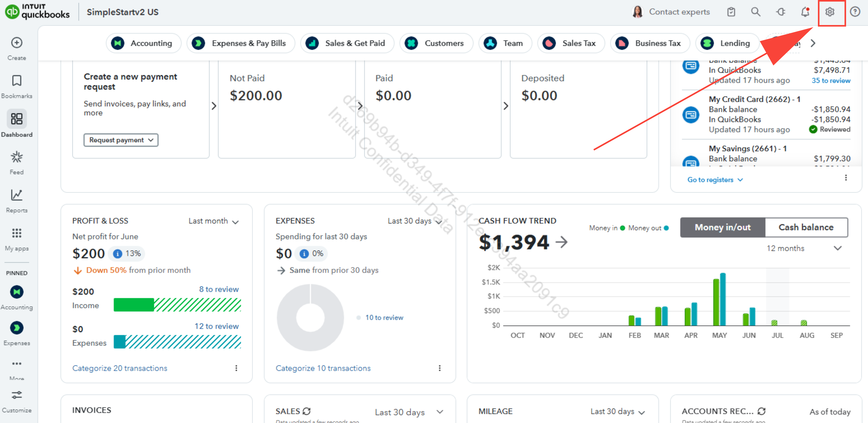Open Profit & Loss widget options menu
This screenshot has width=868, height=423.
[236, 368]
